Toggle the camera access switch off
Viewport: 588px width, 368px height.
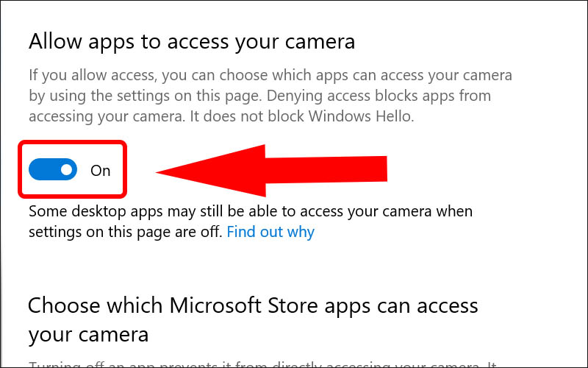[53, 170]
